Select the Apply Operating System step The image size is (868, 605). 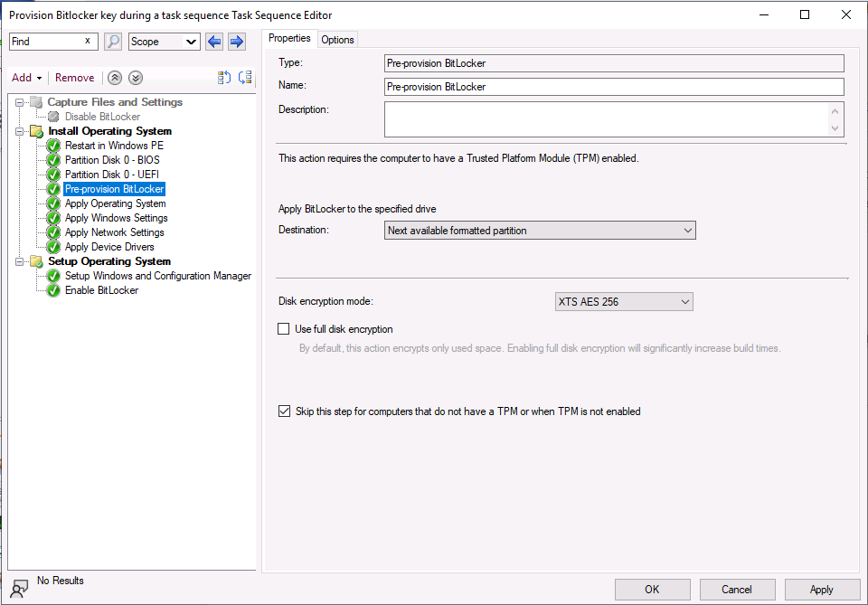click(x=115, y=203)
